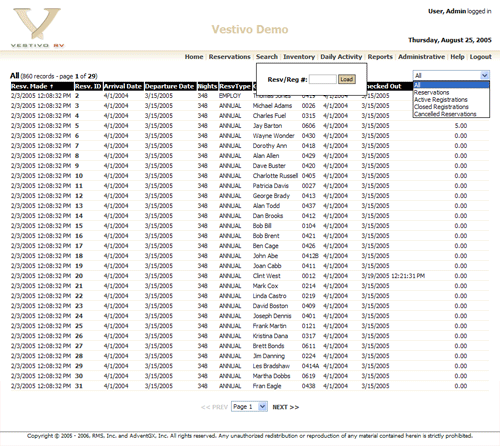
Task: Click the Vestivo RV logo
Action: [x=37, y=28]
